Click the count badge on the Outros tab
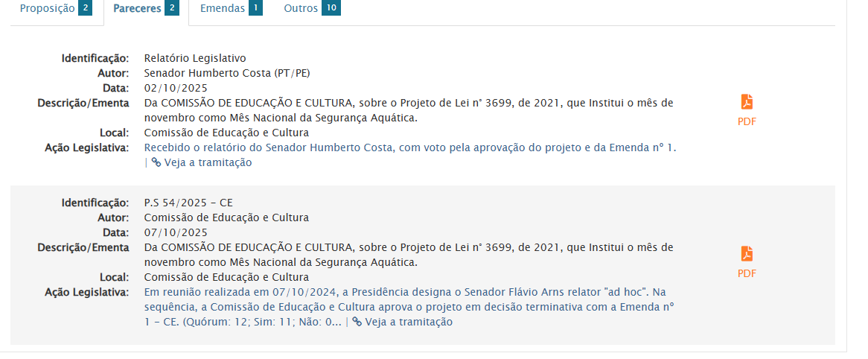Screen dimensions: 868x359 331,9
